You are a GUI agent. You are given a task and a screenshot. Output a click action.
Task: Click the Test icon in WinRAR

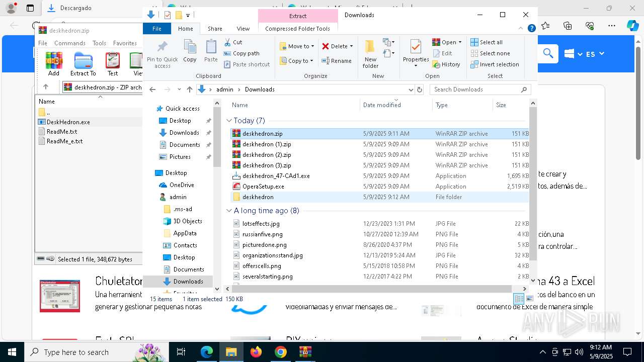tap(113, 64)
